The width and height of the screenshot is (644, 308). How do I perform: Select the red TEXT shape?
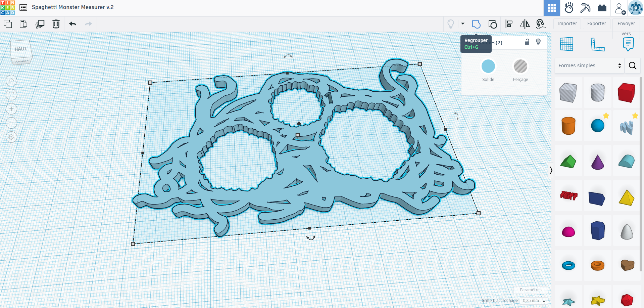point(568,195)
